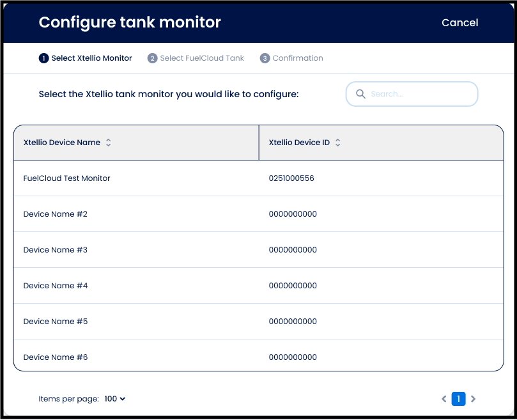Click step 1 number circle
The width and height of the screenshot is (517, 420).
point(43,58)
